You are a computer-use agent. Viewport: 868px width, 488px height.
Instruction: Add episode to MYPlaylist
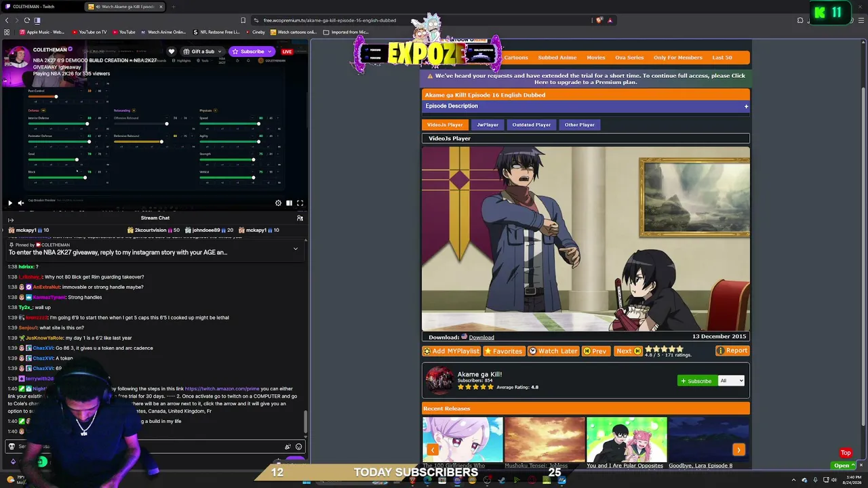452,351
